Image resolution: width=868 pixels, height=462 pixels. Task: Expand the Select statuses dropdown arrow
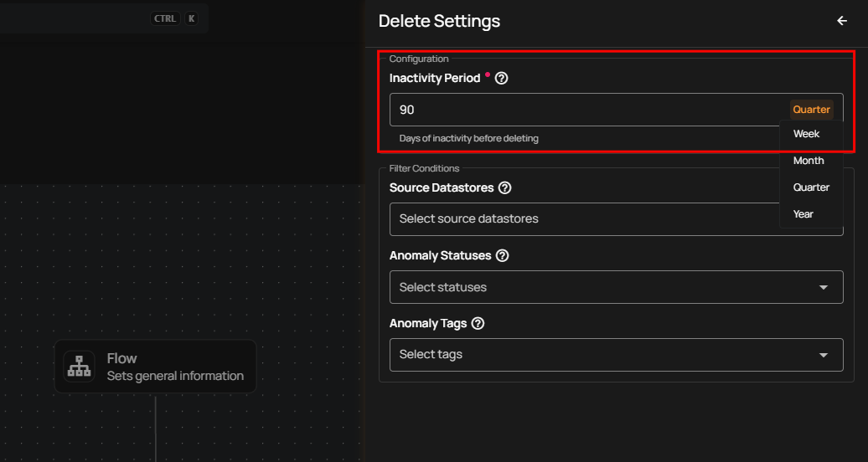[824, 287]
